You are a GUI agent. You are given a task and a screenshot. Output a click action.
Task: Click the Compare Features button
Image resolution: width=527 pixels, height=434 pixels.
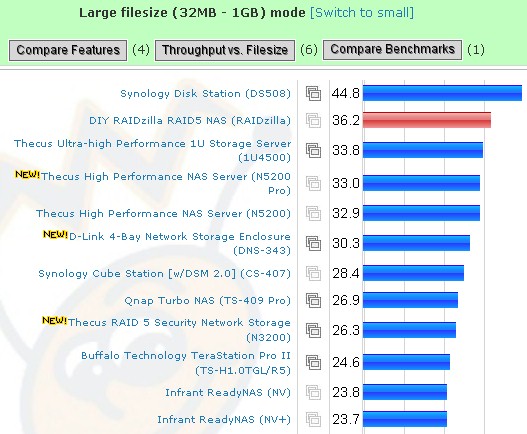(68, 50)
